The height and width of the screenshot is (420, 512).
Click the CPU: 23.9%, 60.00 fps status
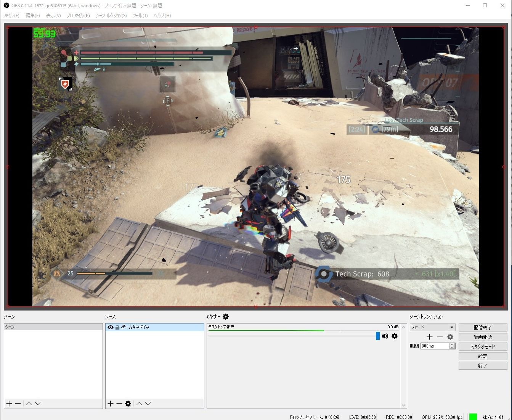pyautogui.click(x=442, y=417)
